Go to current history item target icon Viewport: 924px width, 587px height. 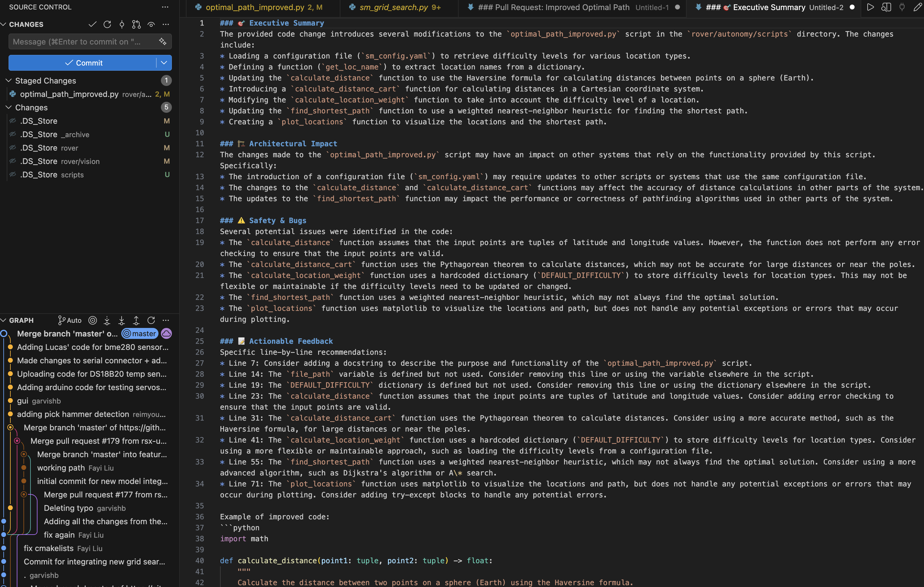92,320
